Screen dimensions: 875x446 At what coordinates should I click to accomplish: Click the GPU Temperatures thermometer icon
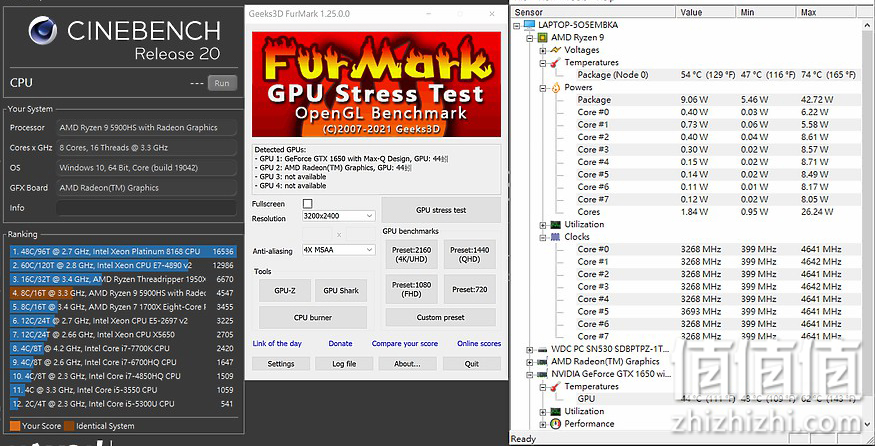click(x=555, y=386)
